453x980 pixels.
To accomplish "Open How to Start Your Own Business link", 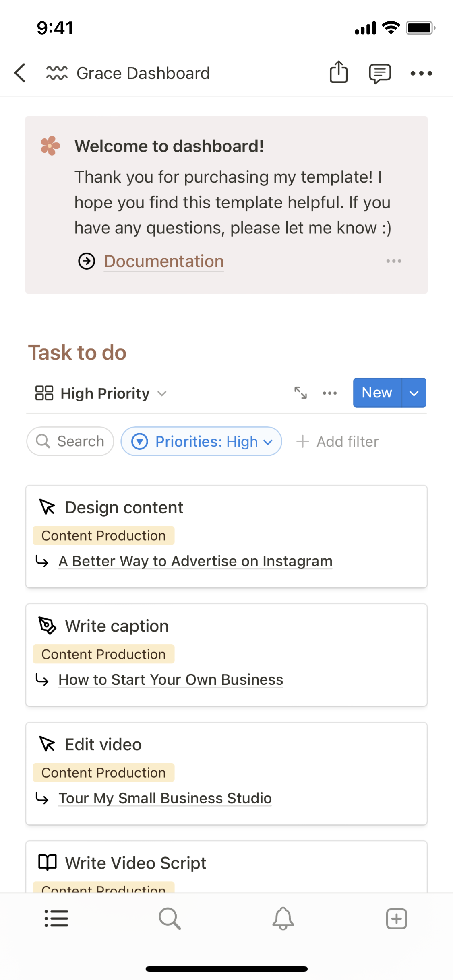I will 171,680.
